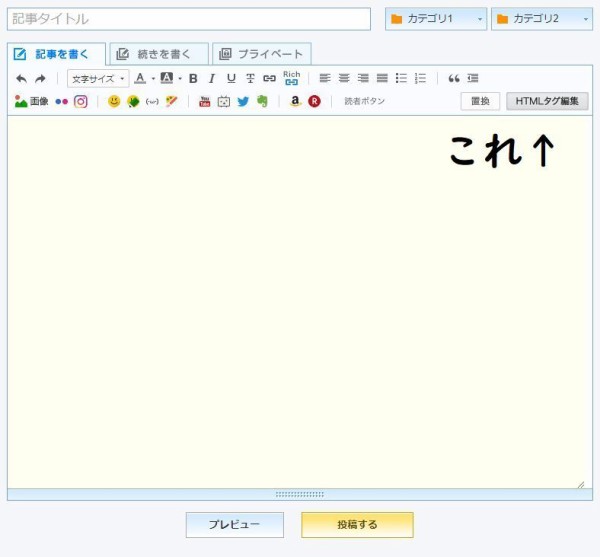The height and width of the screenshot is (557, 600).
Task: Embed a Niconico video
Action: click(224, 102)
